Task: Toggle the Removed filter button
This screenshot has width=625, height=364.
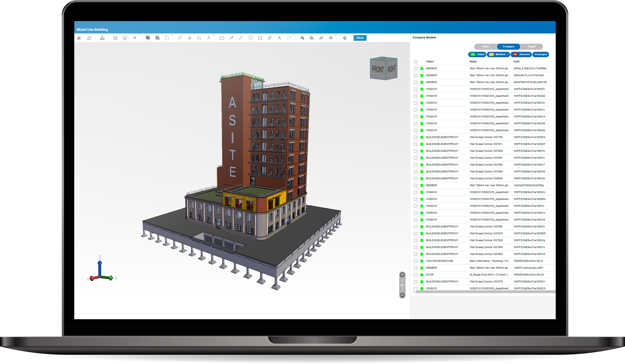Action: [x=521, y=54]
